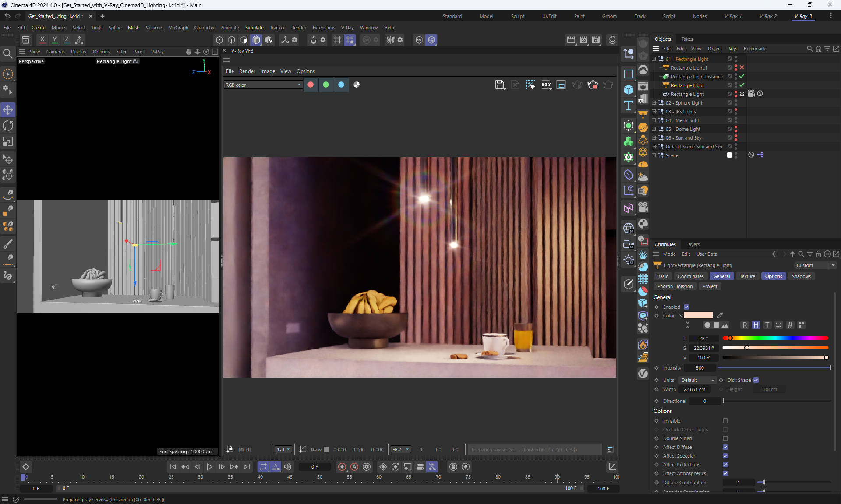Viewport: 841px width, 504px height.
Task: Click the Record Active Objects keyframe icon
Action: [x=342, y=467]
